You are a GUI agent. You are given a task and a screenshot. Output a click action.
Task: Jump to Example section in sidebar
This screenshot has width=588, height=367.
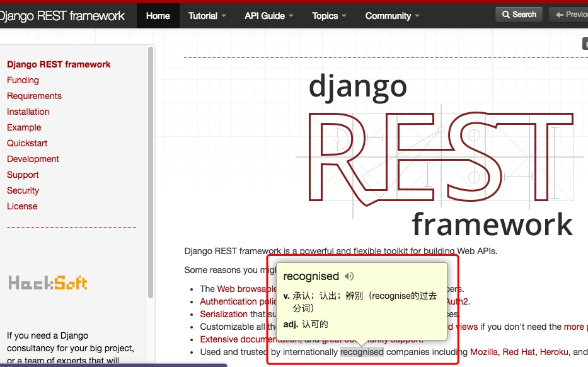[x=24, y=127]
